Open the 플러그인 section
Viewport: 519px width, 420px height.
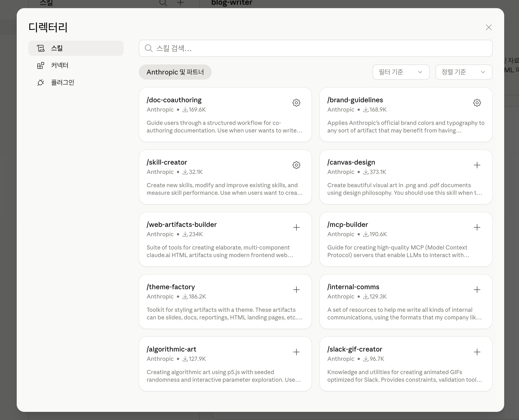(x=62, y=83)
